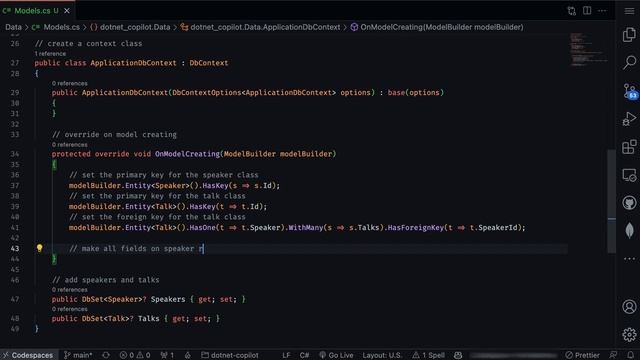The height and width of the screenshot is (360, 640).
Task: Start Go Live server
Action: pyautogui.click(x=336, y=355)
